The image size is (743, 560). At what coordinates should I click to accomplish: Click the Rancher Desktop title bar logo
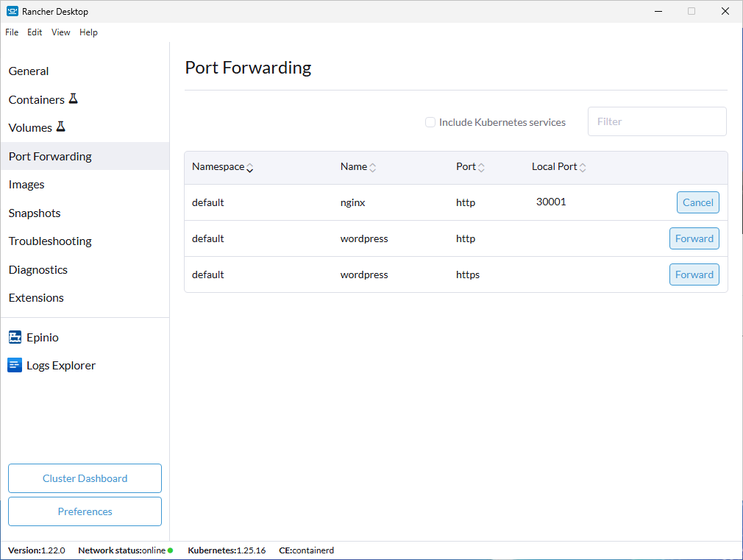(x=13, y=11)
